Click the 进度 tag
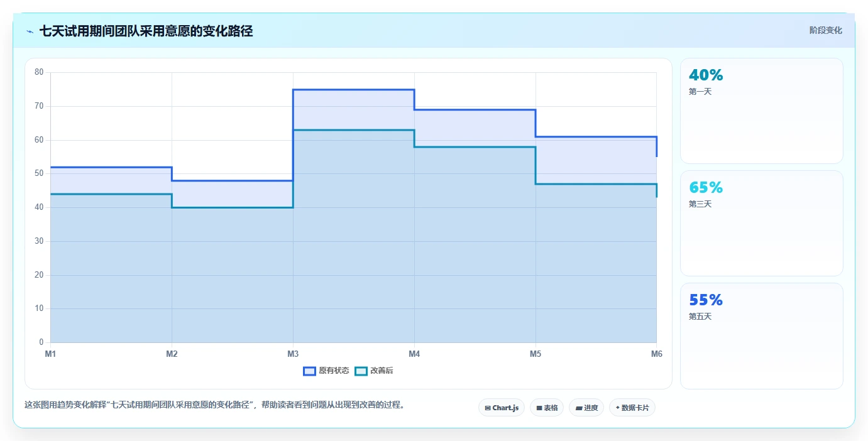 pyautogui.click(x=586, y=408)
